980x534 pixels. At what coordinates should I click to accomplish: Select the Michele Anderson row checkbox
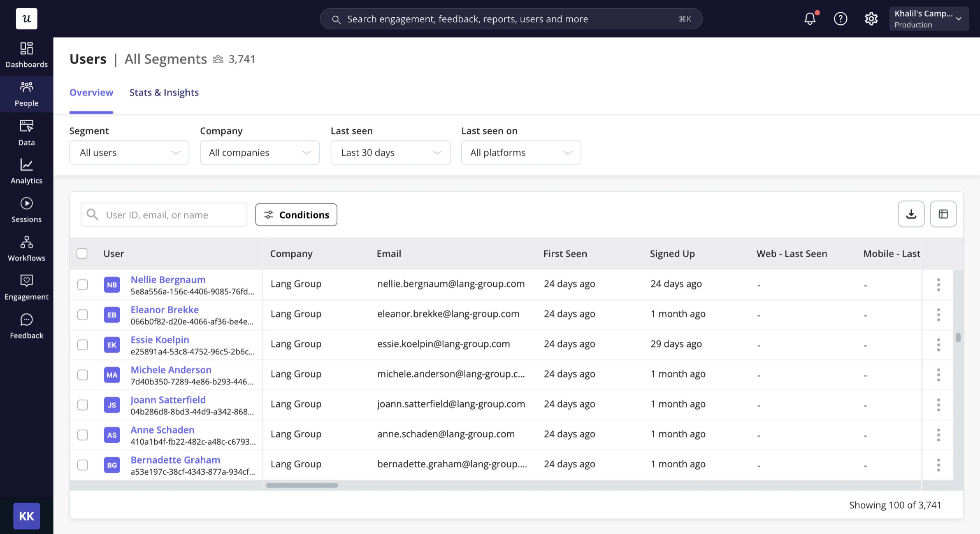tap(83, 375)
